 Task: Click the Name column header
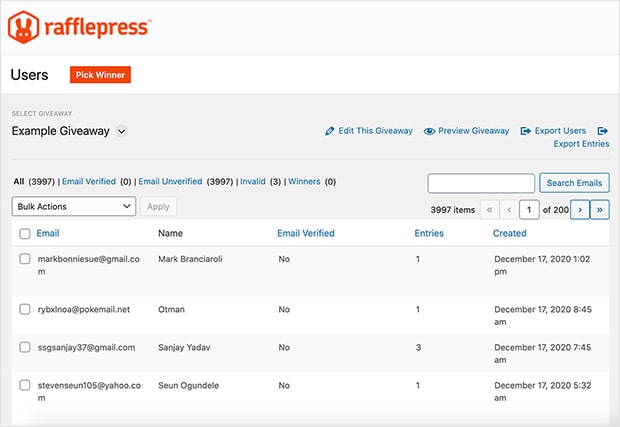(x=170, y=233)
